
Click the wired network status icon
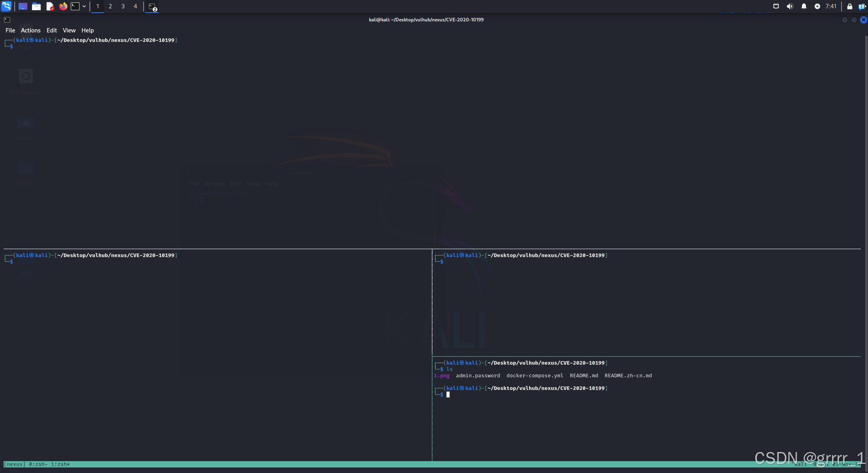coord(776,6)
